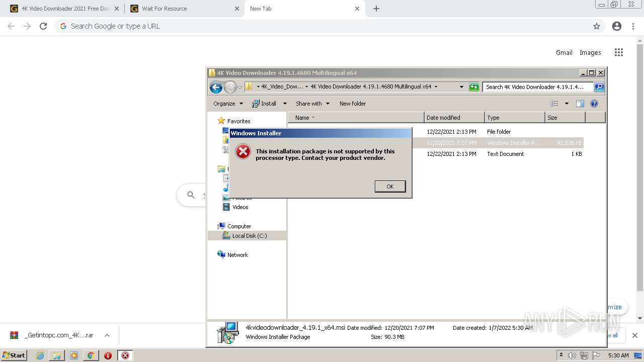The image size is (644, 362).
Task: Open the view options dropdown arrow
Action: [567, 104]
